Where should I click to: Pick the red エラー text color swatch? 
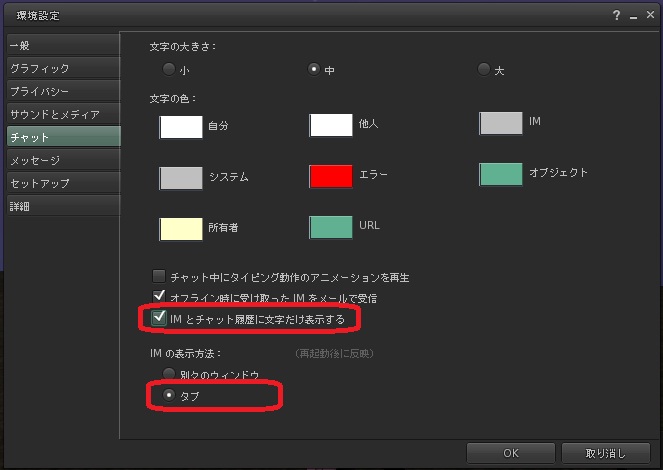click(x=331, y=177)
